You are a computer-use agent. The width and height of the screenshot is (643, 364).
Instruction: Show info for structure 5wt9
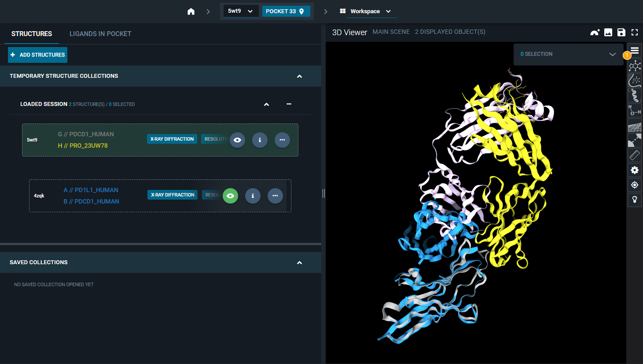click(260, 140)
